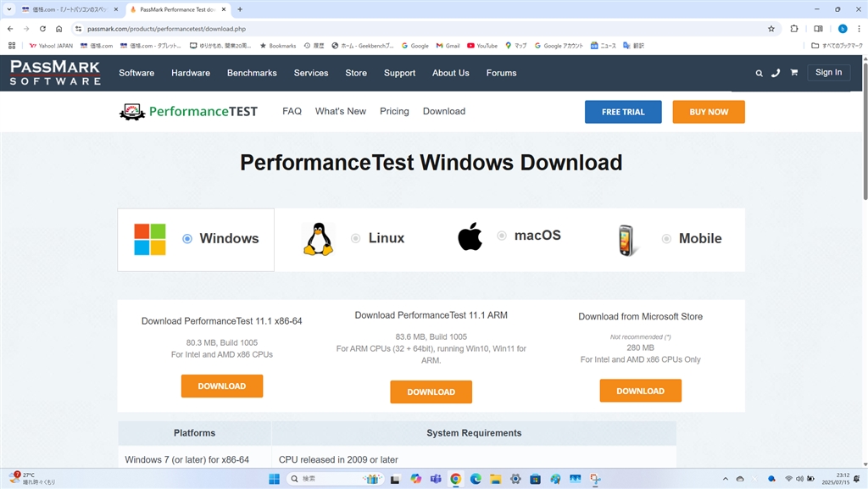Open the Software menu
This screenshot has width=868, height=489.
136,73
